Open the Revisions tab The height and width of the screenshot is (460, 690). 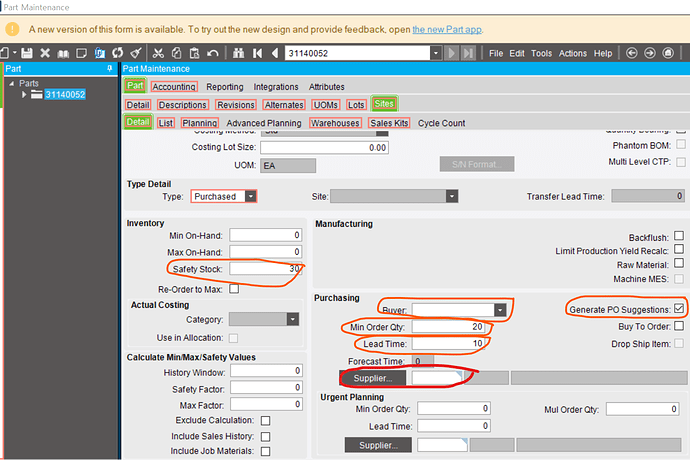[236, 105]
